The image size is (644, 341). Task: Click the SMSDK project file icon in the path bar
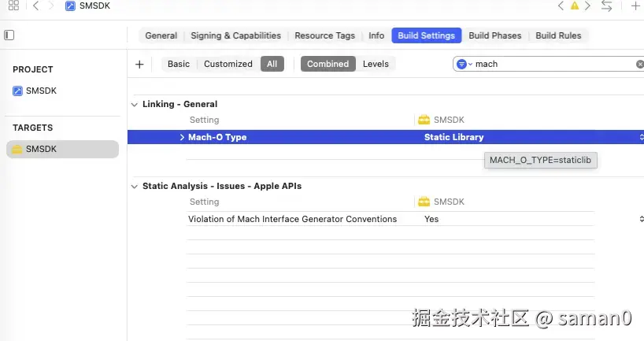tap(70, 6)
